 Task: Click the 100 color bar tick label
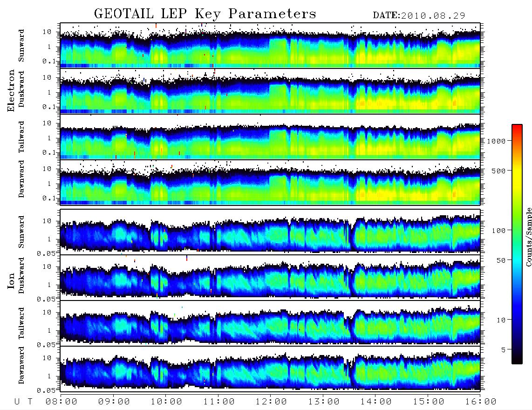498,231
